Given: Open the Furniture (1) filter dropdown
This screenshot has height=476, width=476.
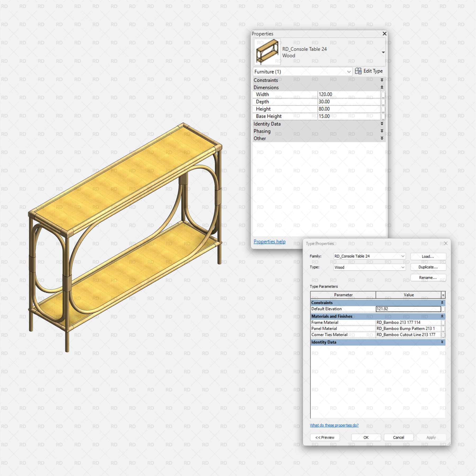Looking at the screenshot, I should [x=349, y=72].
